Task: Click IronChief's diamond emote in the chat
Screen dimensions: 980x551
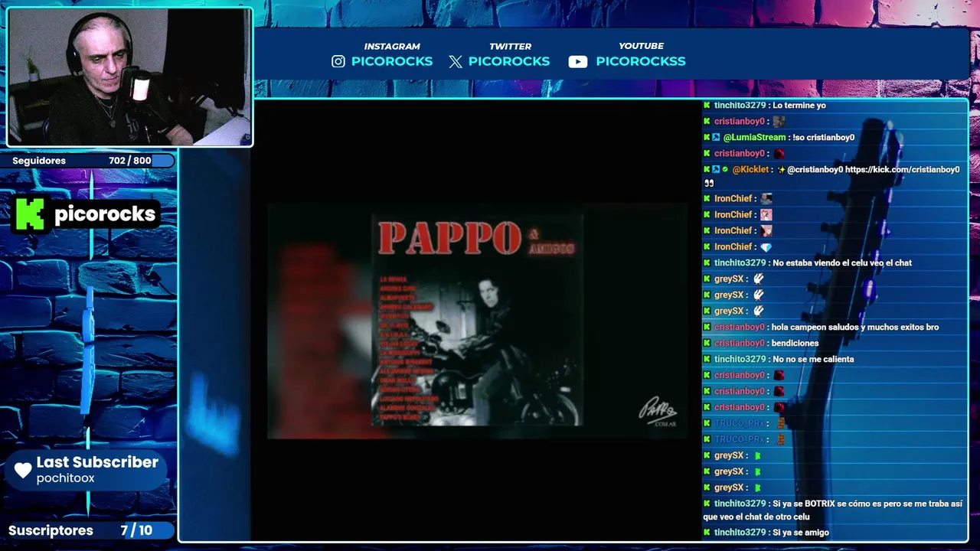Action: pos(766,247)
